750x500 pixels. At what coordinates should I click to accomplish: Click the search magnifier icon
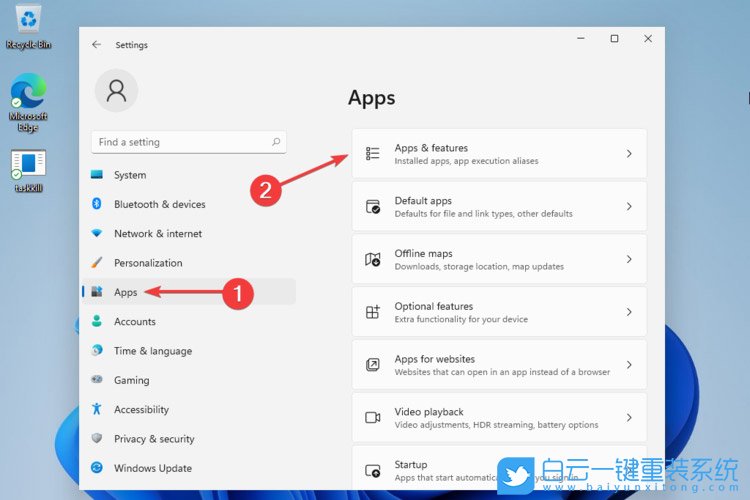tap(277, 142)
